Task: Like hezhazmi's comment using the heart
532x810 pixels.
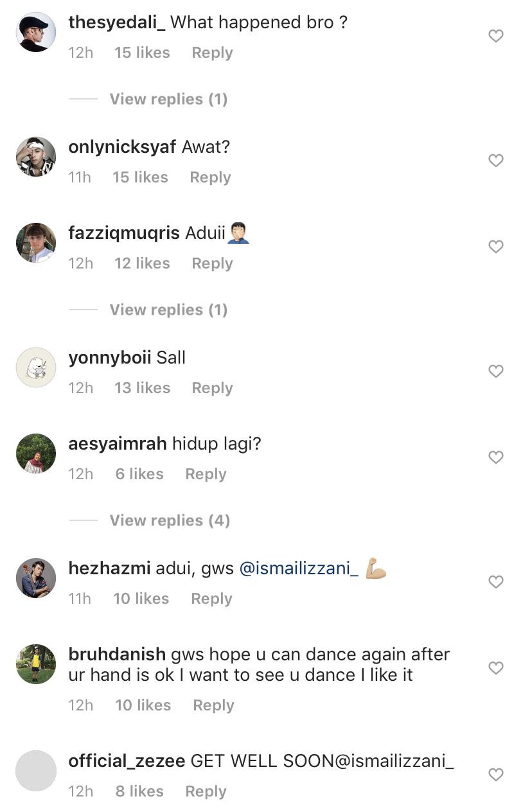Action: [x=495, y=582]
